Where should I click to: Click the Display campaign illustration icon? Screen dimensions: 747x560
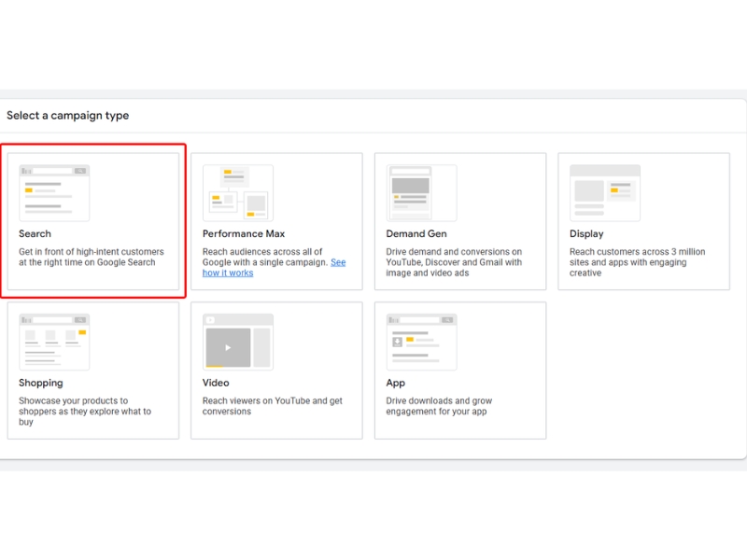coord(605,193)
